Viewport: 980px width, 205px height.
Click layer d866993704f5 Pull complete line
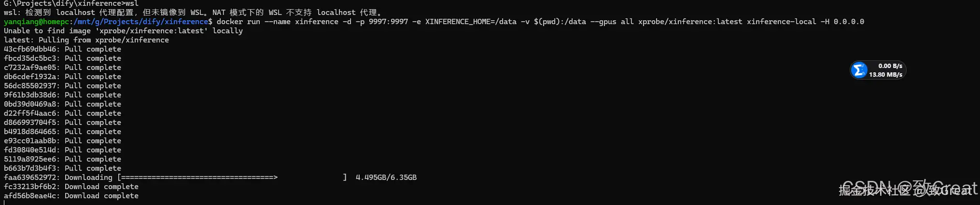(x=63, y=123)
